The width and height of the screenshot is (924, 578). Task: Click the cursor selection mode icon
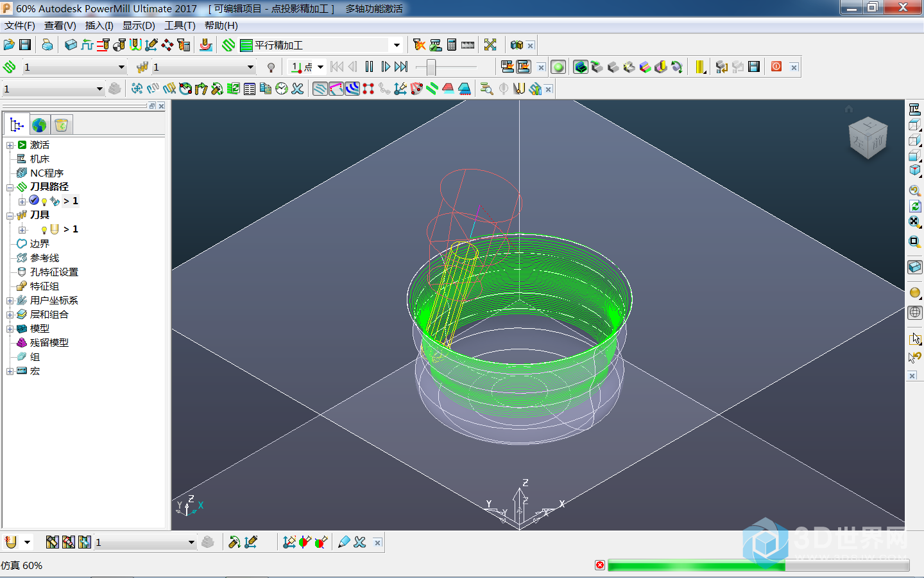coord(915,338)
